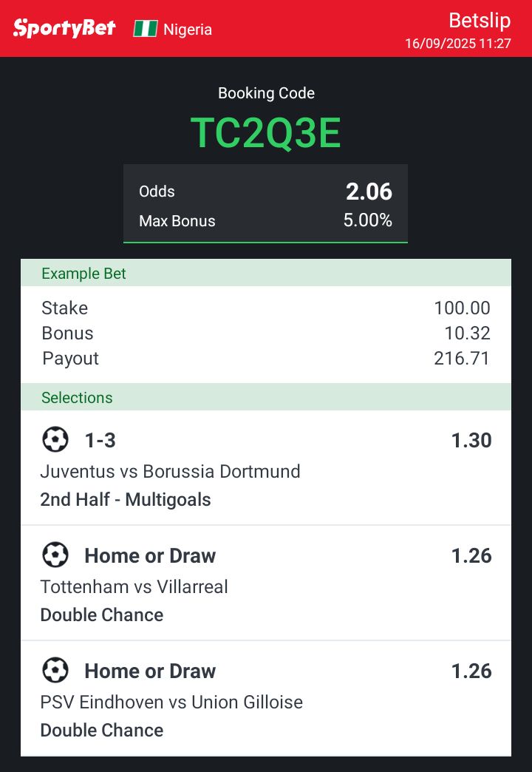Click the SportyBet logo
This screenshot has height=772, width=532.
(x=64, y=29)
